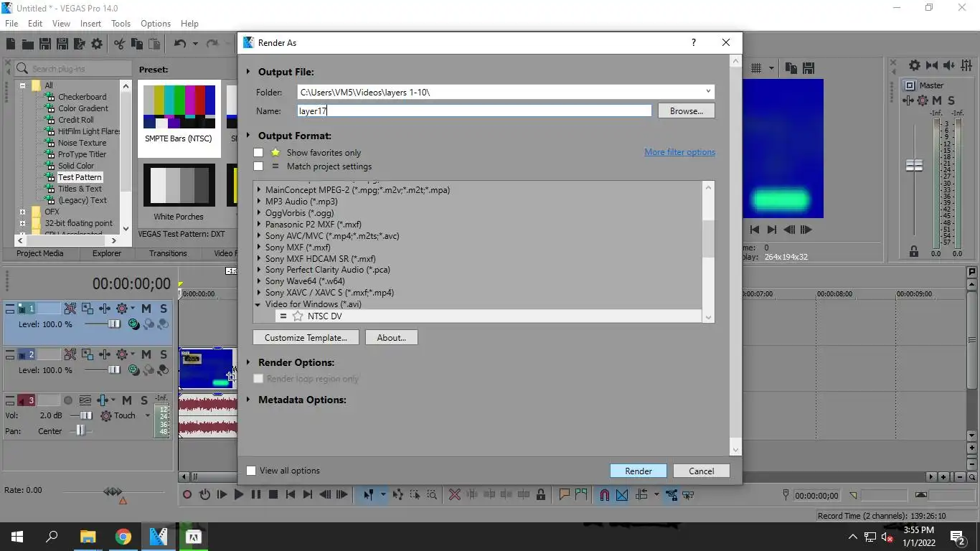The width and height of the screenshot is (980, 551).
Task: Enable Match project settings checkbox
Action: tap(258, 166)
